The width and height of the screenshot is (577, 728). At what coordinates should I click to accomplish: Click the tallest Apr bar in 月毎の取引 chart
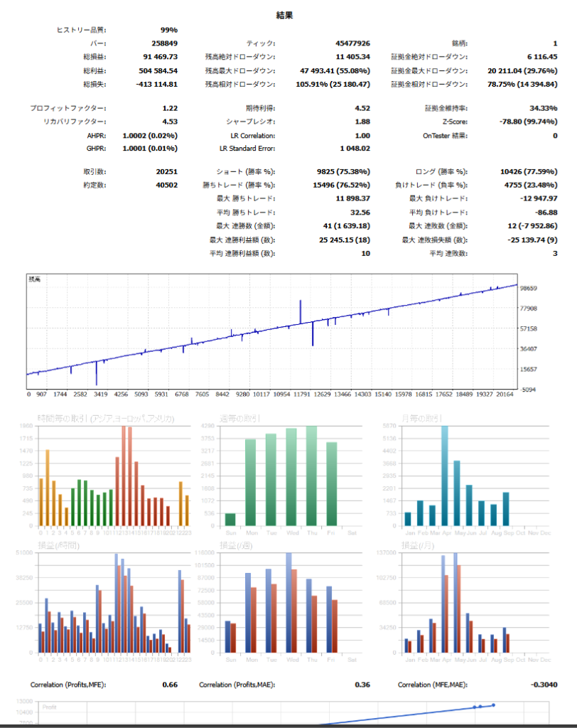point(445,475)
